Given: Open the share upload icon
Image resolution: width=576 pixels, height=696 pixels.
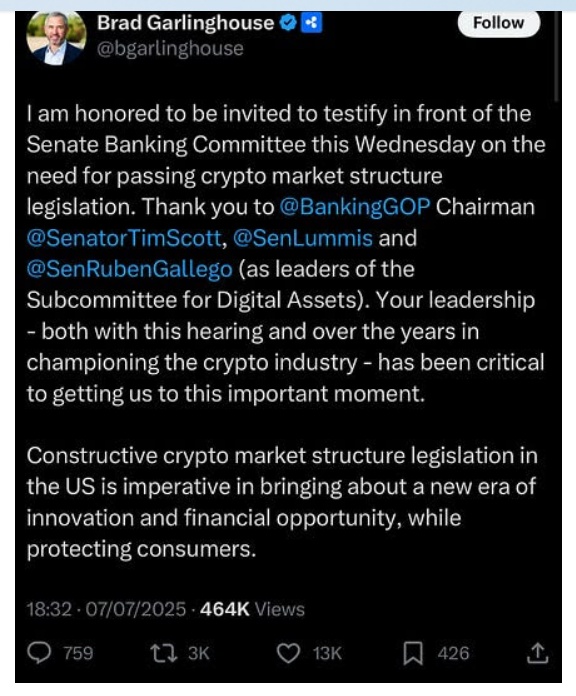Looking at the screenshot, I should pyautogui.click(x=537, y=652).
